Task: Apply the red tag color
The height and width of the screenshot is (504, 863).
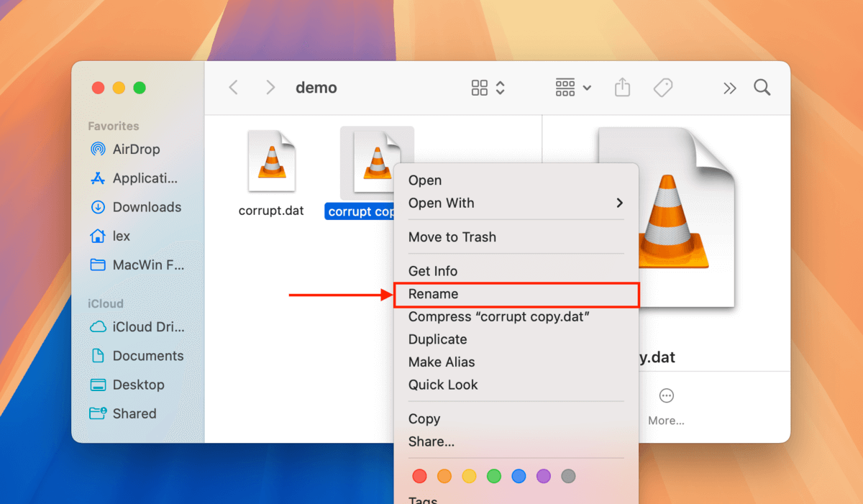Action: 419,476
